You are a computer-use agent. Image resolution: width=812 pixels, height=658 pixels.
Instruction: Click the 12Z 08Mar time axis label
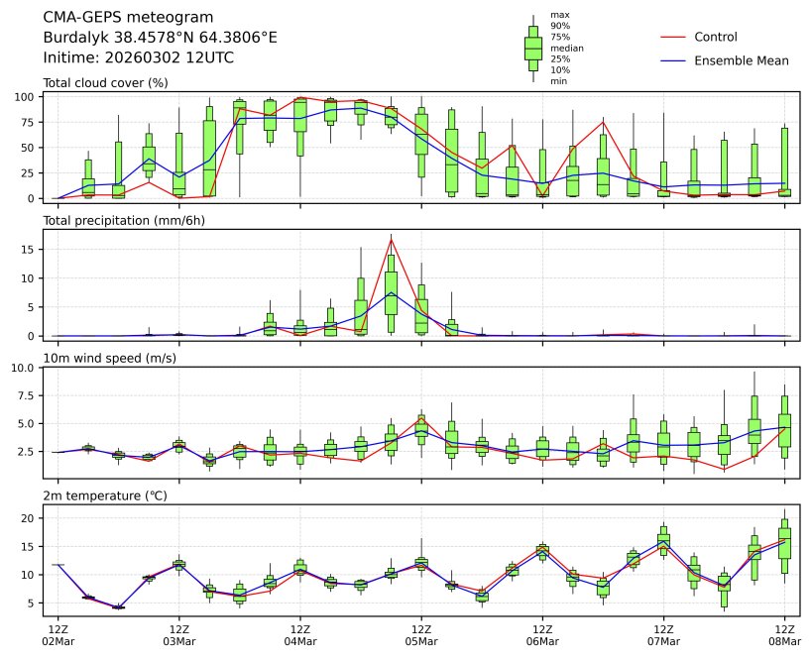pyautogui.click(x=785, y=634)
